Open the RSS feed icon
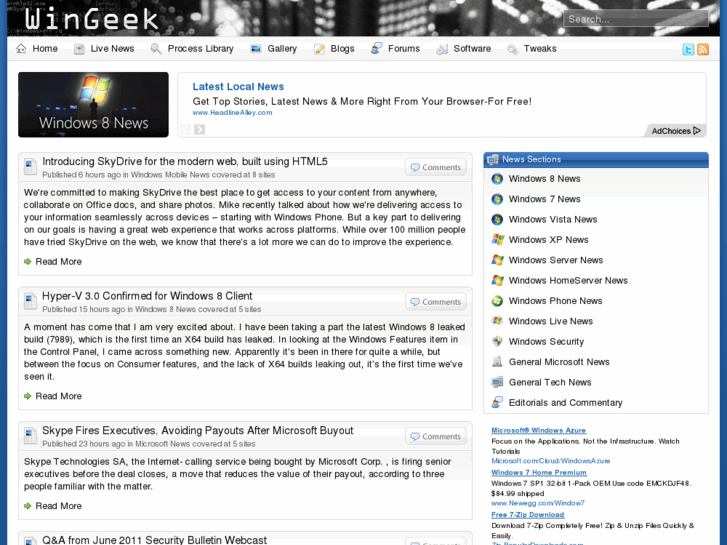The width and height of the screenshot is (727, 545). [703, 49]
